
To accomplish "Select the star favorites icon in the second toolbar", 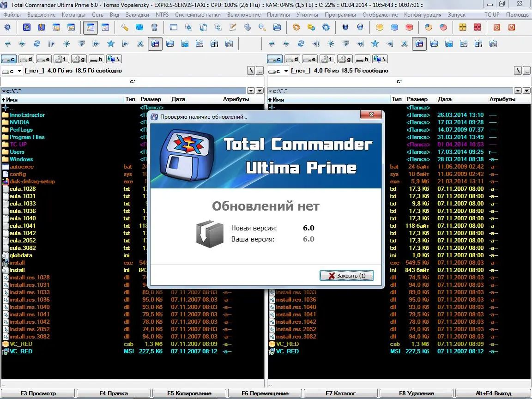I will [110, 44].
